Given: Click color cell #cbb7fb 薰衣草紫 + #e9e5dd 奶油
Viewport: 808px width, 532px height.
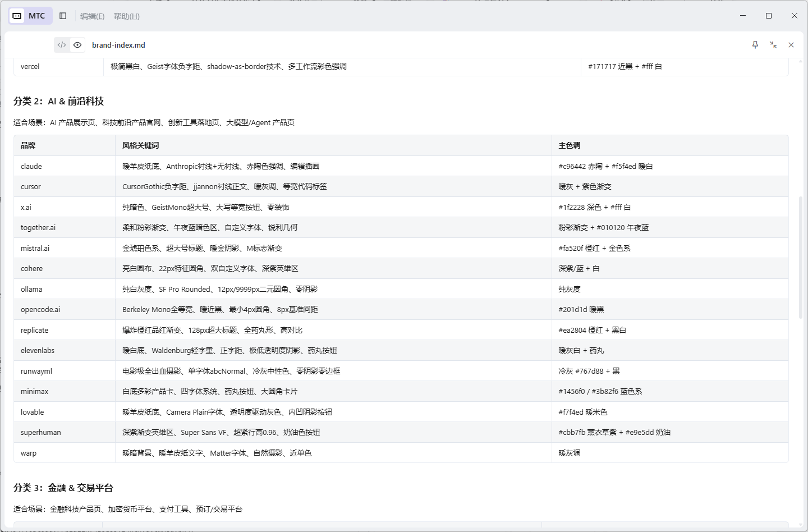Looking at the screenshot, I should point(670,432).
